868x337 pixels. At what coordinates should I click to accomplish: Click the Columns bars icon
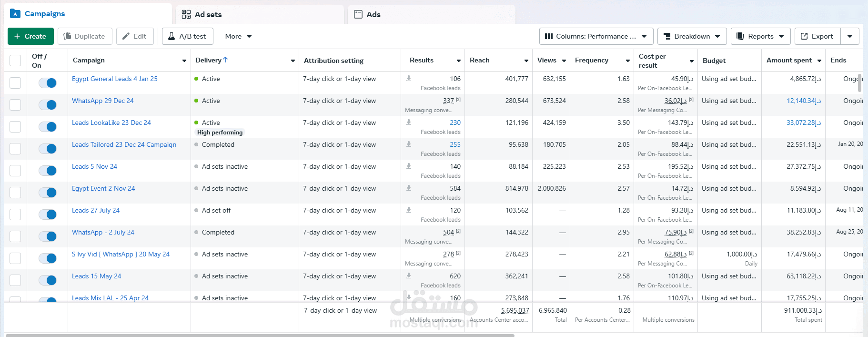[549, 36]
